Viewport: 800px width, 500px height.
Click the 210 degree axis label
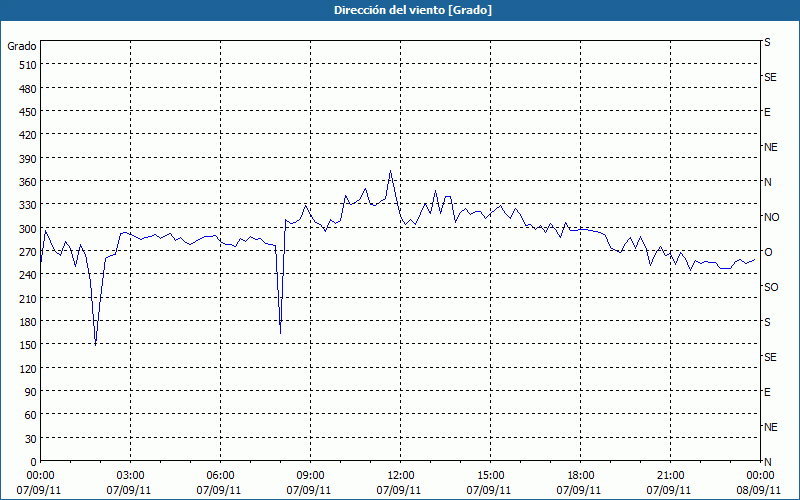28,298
